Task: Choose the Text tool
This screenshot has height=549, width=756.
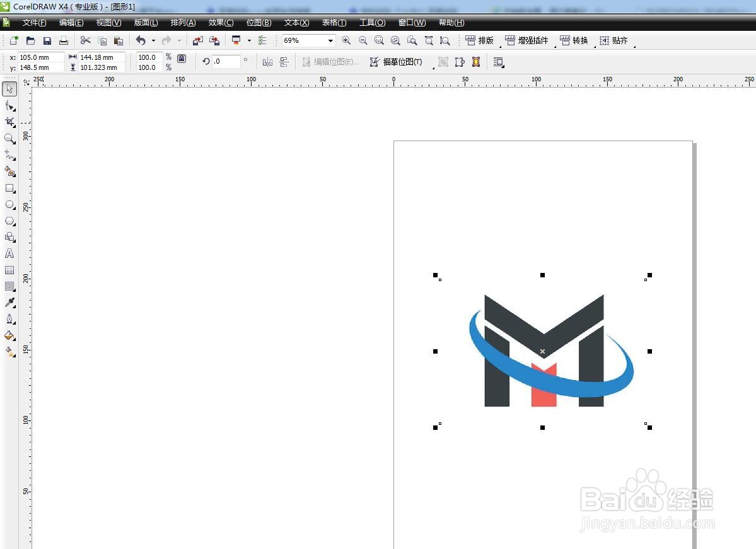Action: [x=9, y=253]
